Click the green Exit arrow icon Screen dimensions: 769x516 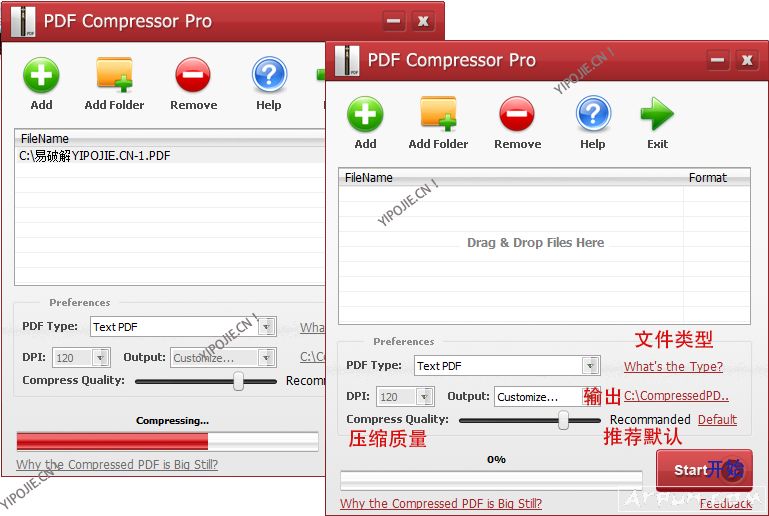point(657,114)
